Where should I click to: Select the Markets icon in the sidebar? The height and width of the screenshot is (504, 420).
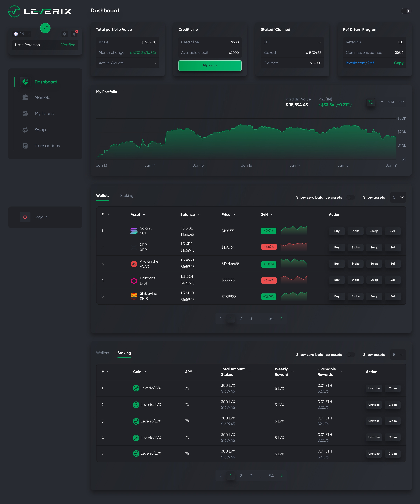[x=25, y=97]
